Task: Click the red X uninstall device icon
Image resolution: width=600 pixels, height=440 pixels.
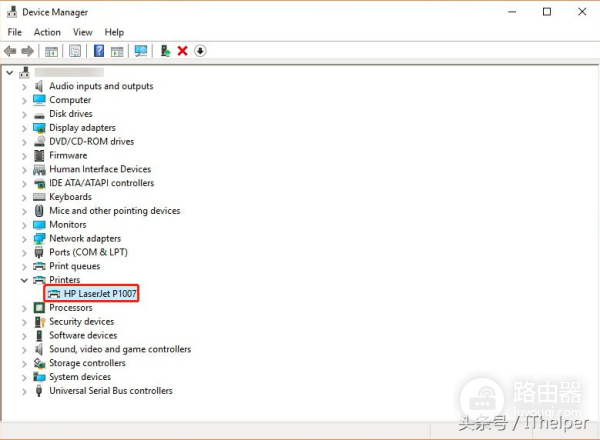Action: coord(182,51)
